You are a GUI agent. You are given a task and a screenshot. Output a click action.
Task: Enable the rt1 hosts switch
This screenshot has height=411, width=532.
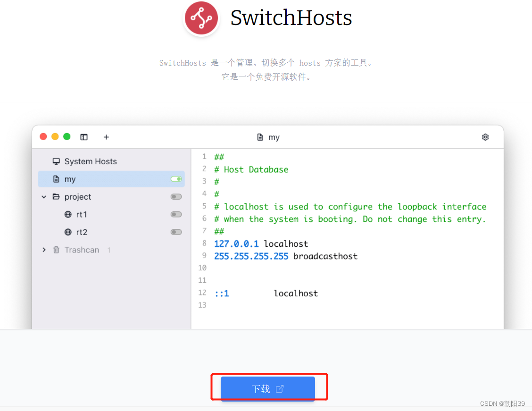pyautogui.click(x=176, y=215)
